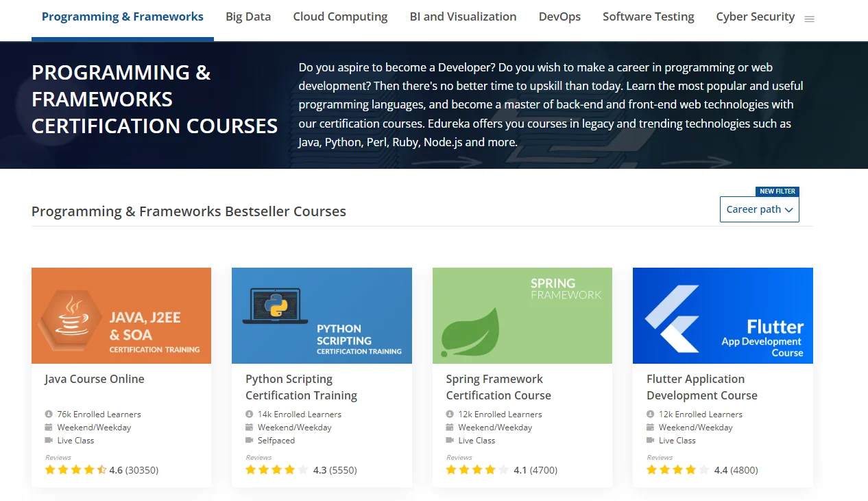The image size is (868, 501).
Task: Click 'Live Class' on Flutter course card
Action: point(677,441)
